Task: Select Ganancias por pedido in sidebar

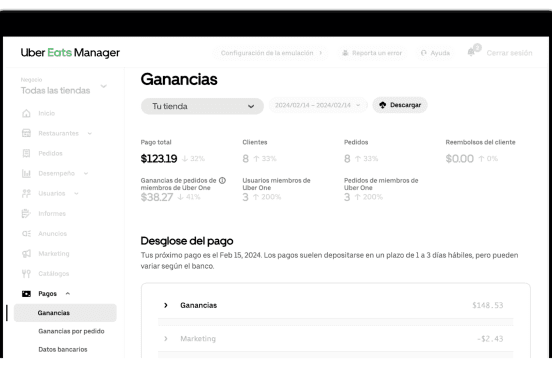Action: tap(71, 331)
